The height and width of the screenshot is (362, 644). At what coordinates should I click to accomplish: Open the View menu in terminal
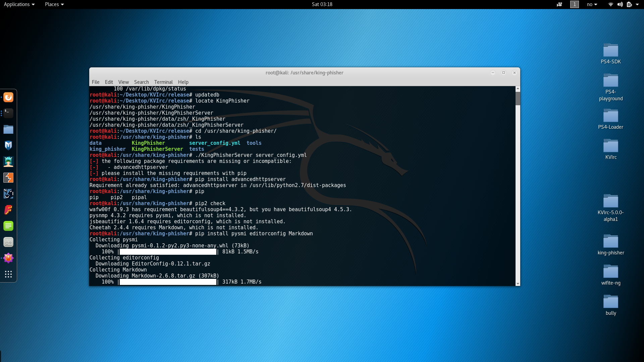click(x=123, y=82)
